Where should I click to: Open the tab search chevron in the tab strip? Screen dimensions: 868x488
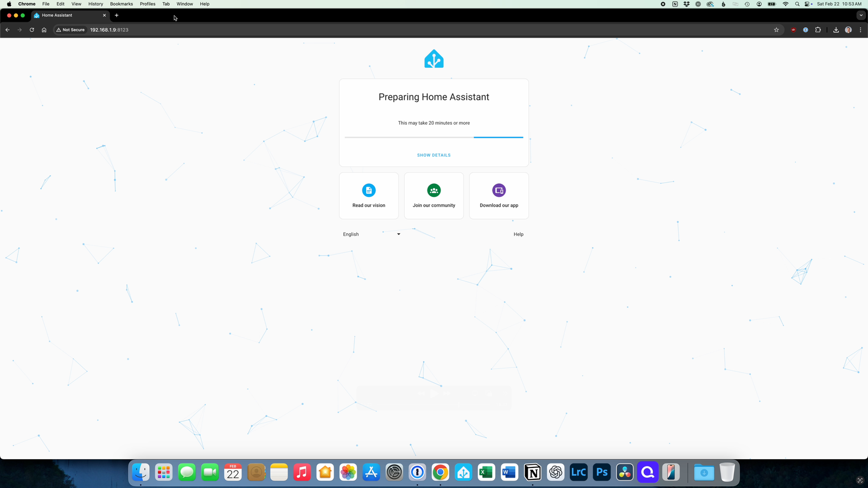click(861, 15)
